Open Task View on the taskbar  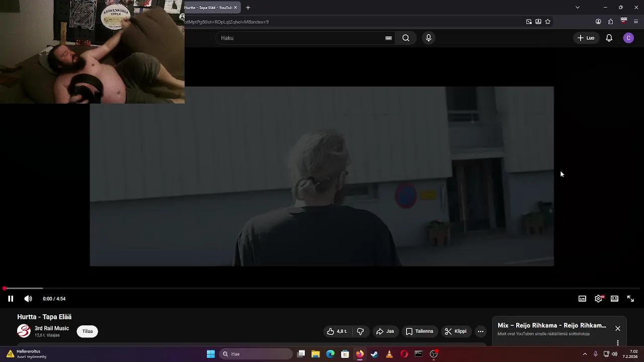(301, 354)
